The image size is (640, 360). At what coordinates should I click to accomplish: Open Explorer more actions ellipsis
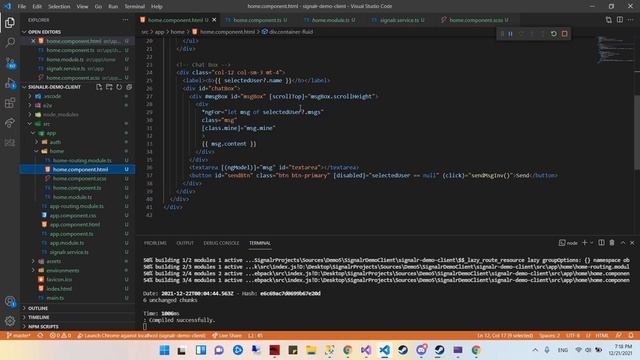click(125, 20)
